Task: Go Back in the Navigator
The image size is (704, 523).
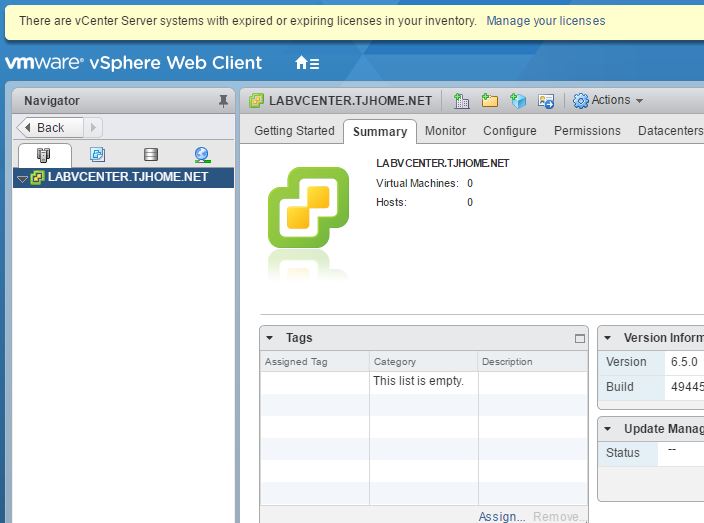Action: [50, 127]
